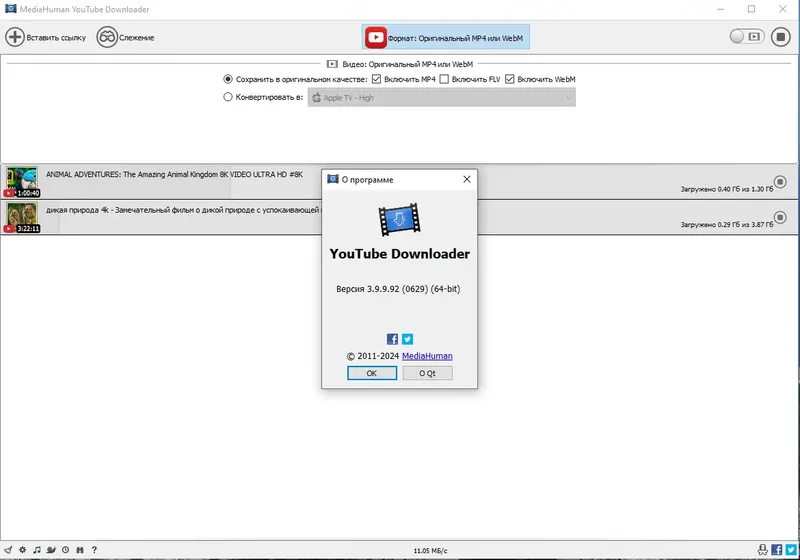Maximize the MediaHuman YouTube Downloader window

(x=751, y=9)
